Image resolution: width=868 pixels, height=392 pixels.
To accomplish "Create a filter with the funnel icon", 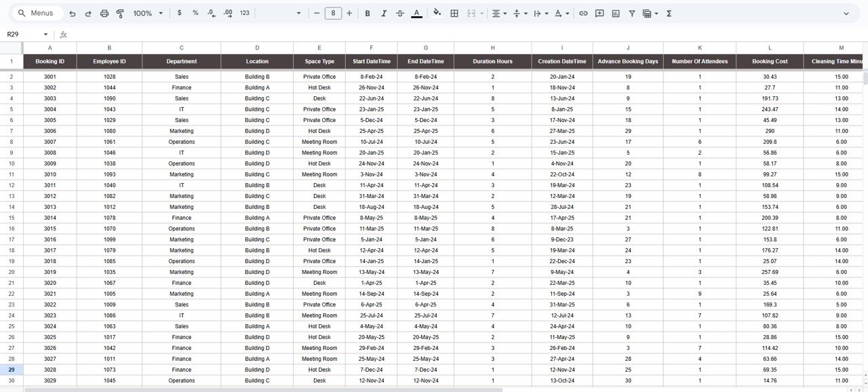I will coord(632,14).
